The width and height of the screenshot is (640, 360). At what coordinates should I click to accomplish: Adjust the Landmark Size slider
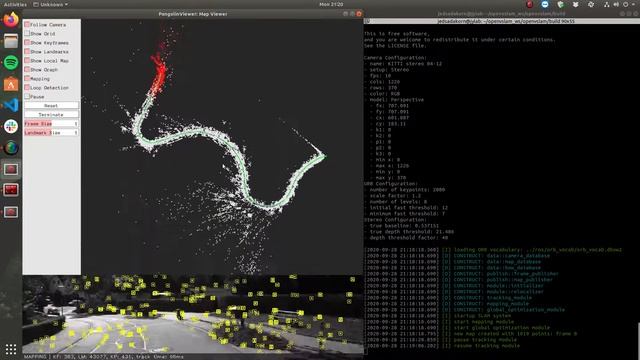[x=51, y=132]
